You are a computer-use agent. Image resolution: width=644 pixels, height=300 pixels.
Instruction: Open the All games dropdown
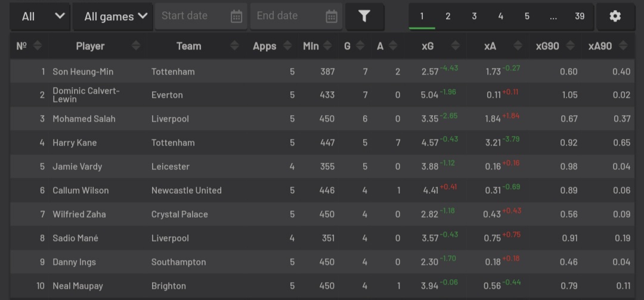[x=113, y=17]
